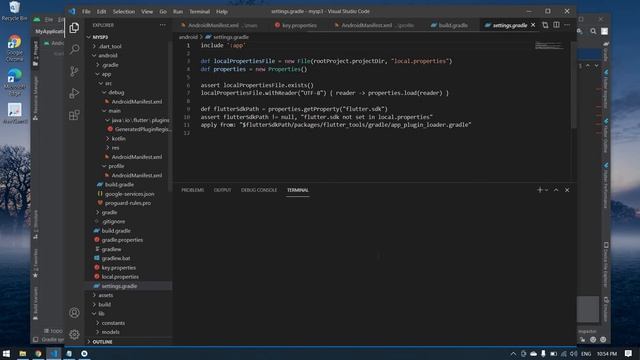Open the notification center icon
Viewport: 640px width, 360px height.
(x=628, y=353)
